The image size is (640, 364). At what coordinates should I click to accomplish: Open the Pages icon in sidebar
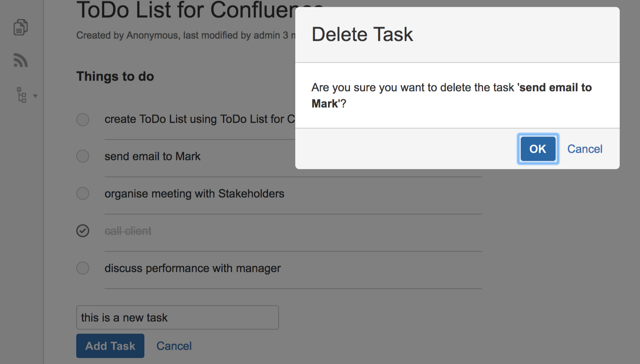(21, 27)
